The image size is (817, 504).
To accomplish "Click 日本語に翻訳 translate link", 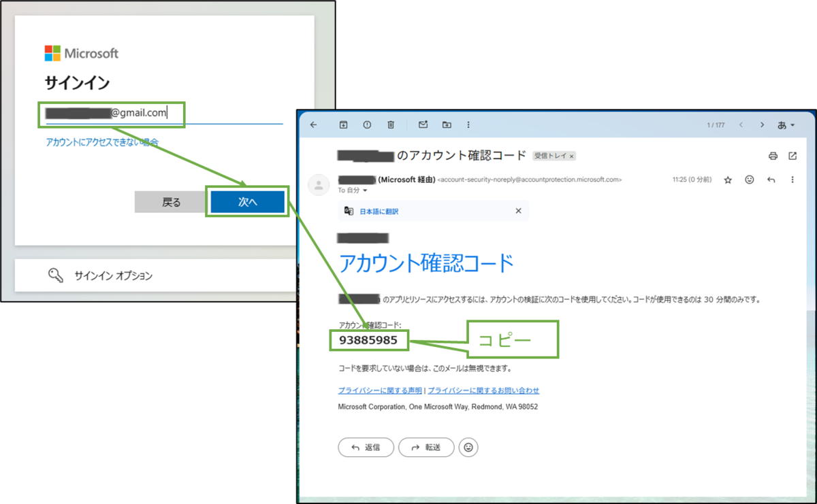I will [x=379, y=212].
